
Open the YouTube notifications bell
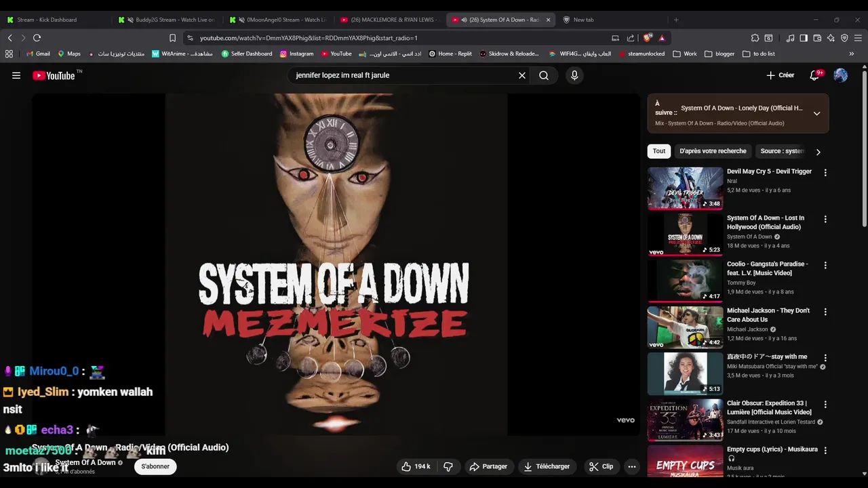(x=814, y=75)
